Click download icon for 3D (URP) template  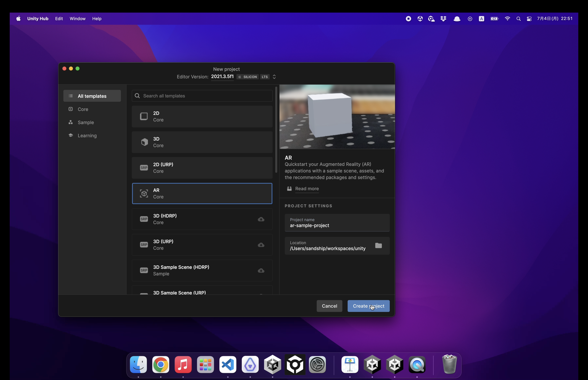[x=261, y=245]
